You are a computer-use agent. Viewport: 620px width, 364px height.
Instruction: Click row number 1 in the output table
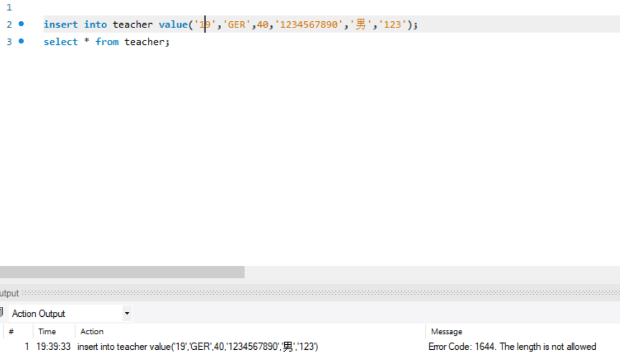click(x=26, y=346)
